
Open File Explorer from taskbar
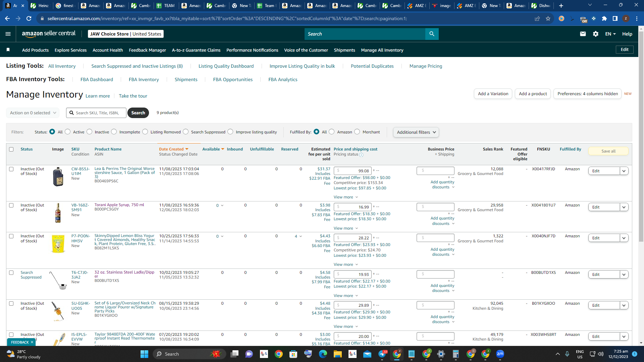(337, 354)
